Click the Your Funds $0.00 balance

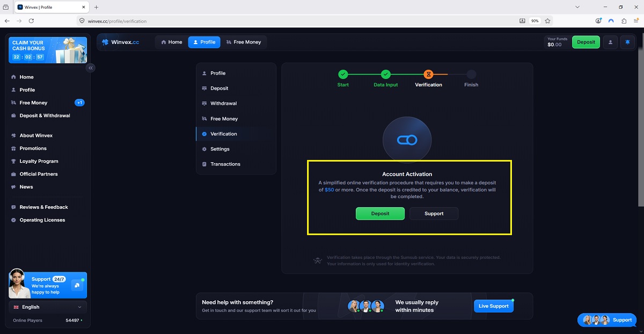coord(556,42)
